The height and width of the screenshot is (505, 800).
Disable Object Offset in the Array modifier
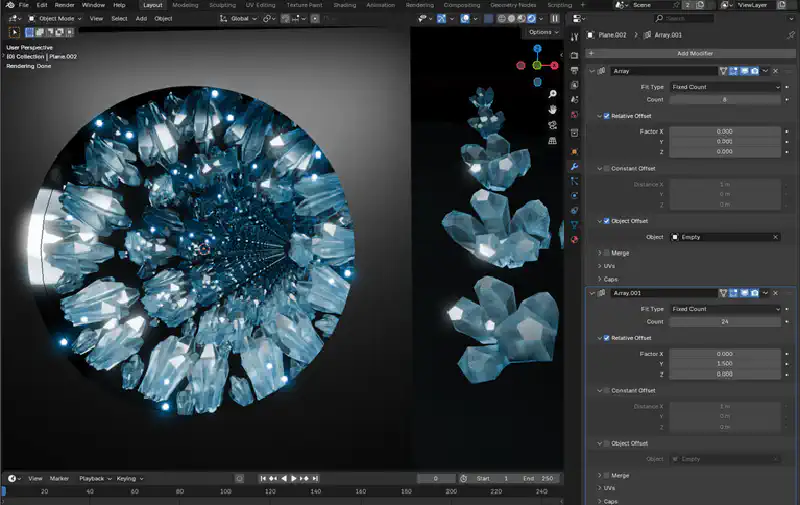(x=606, y=220)
